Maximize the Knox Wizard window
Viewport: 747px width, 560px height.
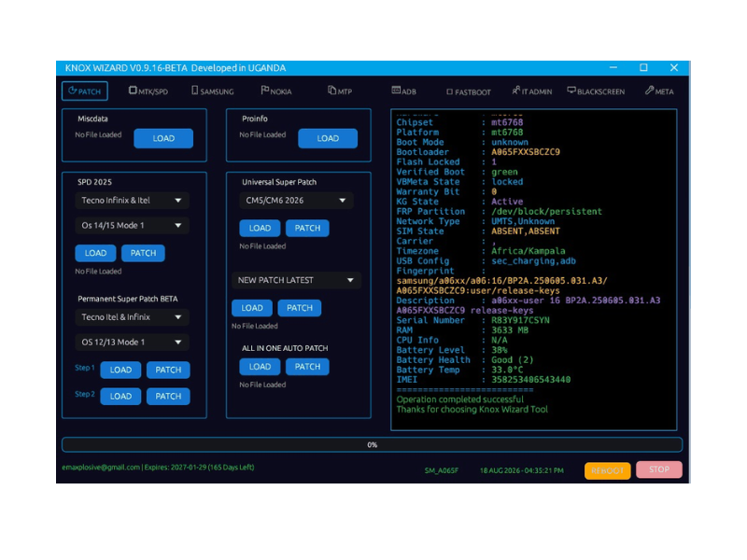(643, 67)
